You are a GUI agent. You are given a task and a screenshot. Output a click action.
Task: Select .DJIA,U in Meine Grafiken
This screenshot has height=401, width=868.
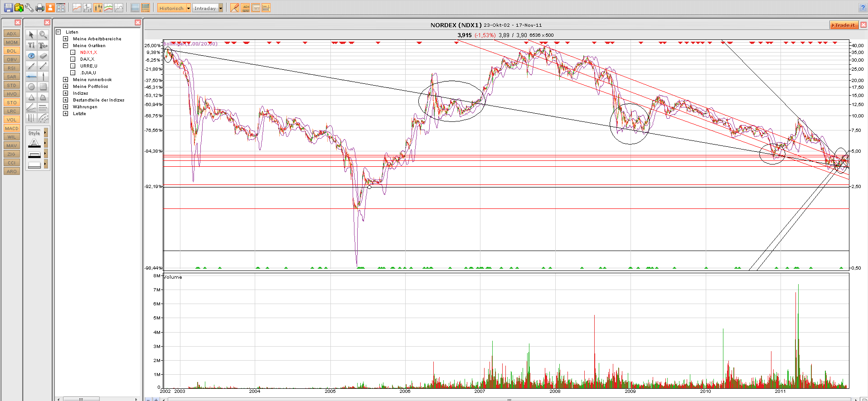point(88,73)
